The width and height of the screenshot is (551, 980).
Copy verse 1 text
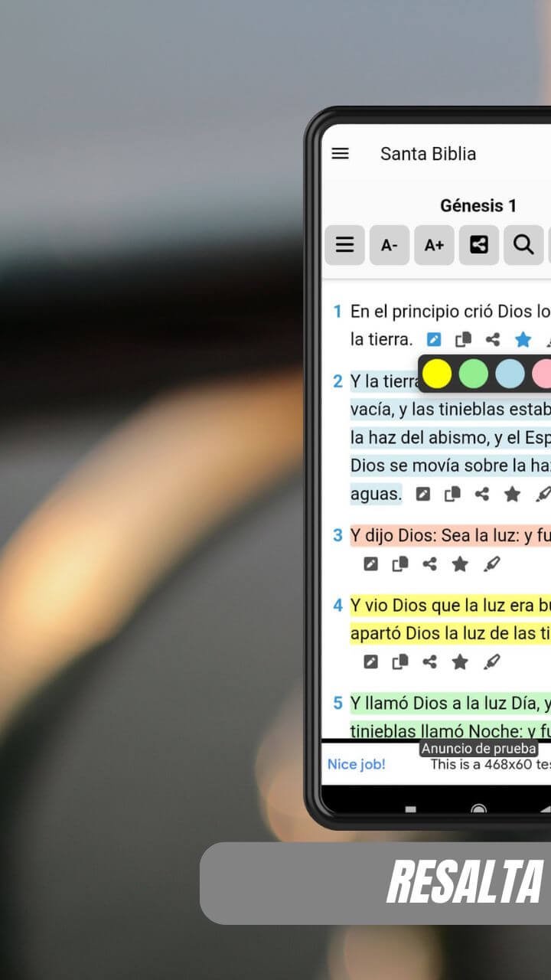tap(464, 339)
